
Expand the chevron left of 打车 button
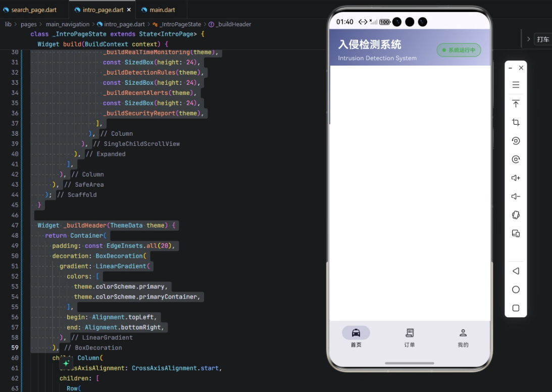click(x=528, y=39)
